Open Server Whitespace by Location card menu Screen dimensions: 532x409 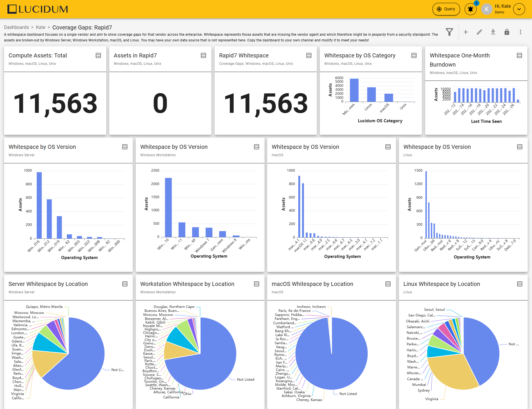[x=125, y=284]
